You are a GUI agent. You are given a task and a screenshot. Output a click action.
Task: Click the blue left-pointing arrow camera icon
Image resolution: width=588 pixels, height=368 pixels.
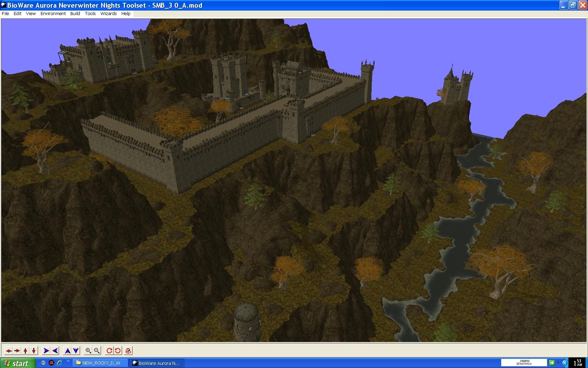(x=55, y=350)
